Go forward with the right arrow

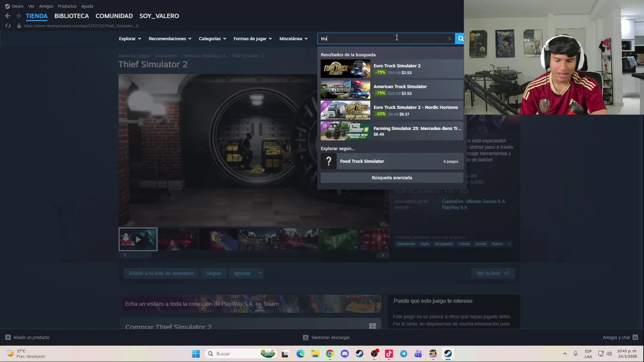[18, 16]
